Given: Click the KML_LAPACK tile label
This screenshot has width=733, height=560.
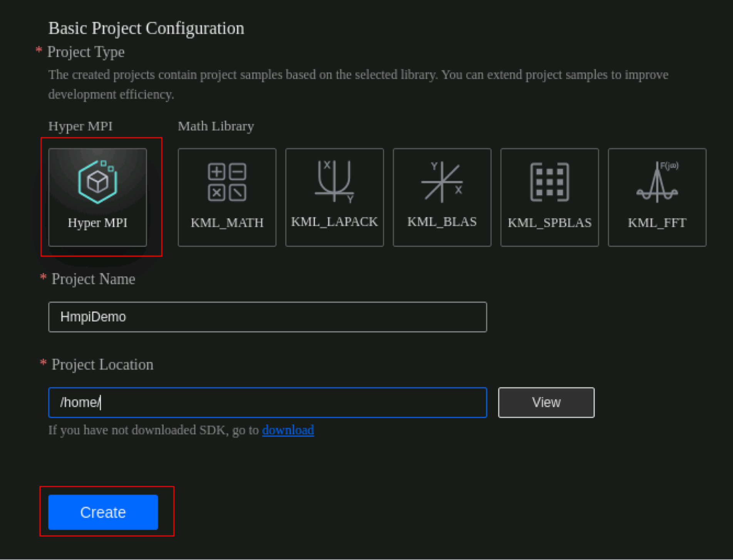Looking at the screenshot, I should [334, 222].
